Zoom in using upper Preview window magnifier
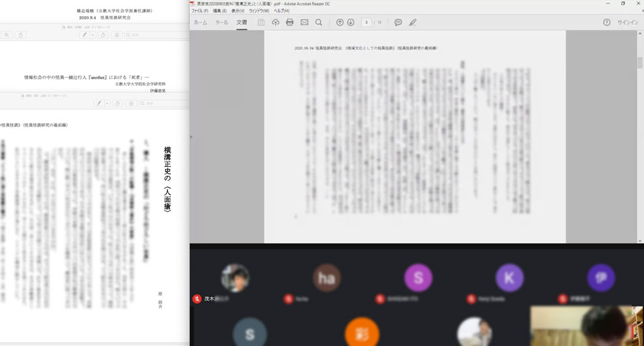Image resolution: width=644 pixels, height=346 pixels. click(x=7, y=35)
